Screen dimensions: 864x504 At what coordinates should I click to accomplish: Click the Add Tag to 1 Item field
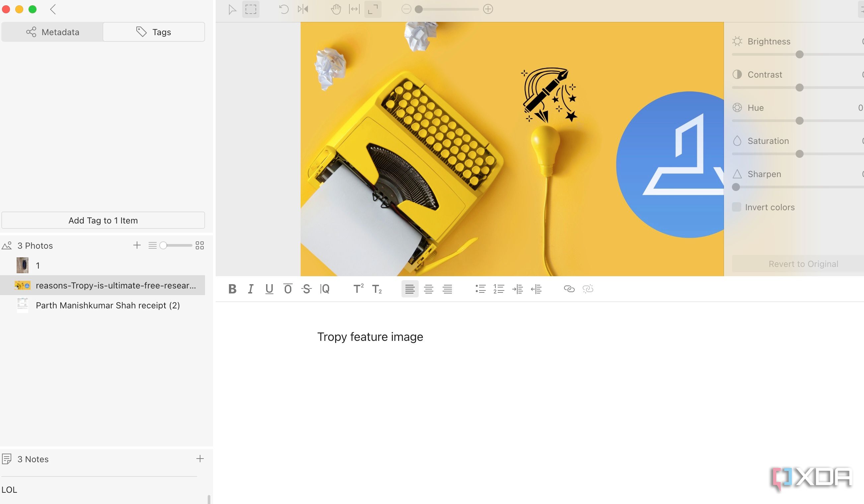point(103,220)
